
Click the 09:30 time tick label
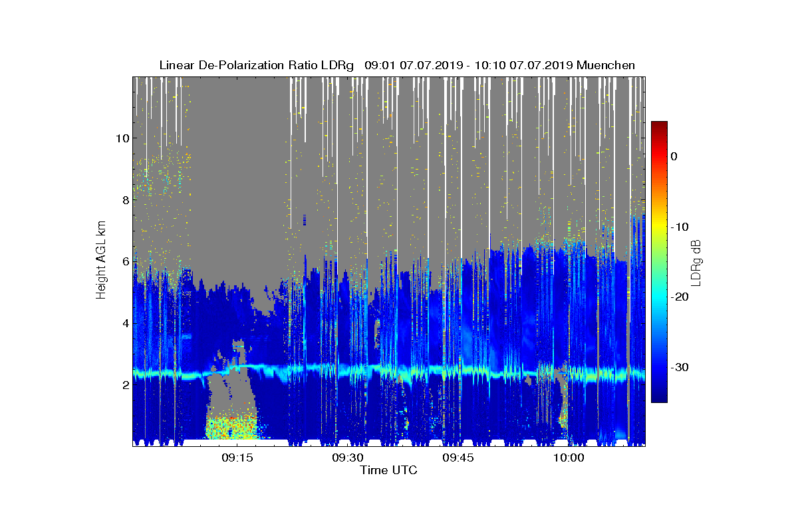pos(347,458)
